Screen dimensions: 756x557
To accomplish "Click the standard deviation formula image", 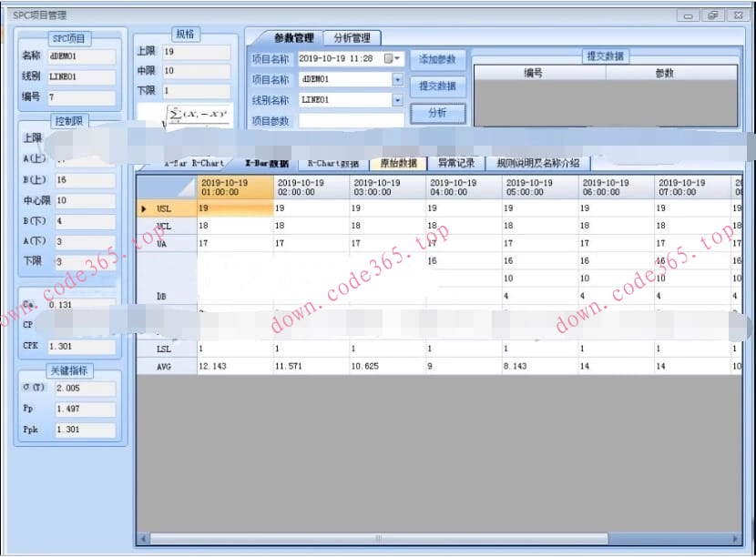I will (186, 116).
